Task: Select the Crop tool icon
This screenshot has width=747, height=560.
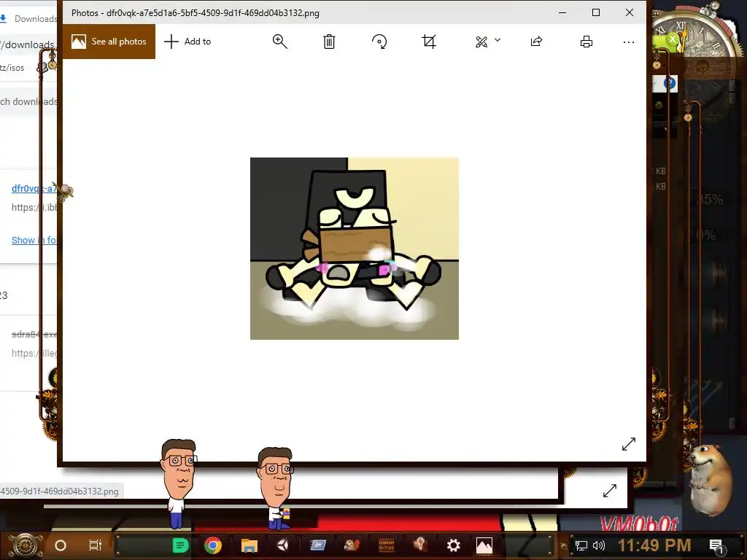Action: click(429, 42)
